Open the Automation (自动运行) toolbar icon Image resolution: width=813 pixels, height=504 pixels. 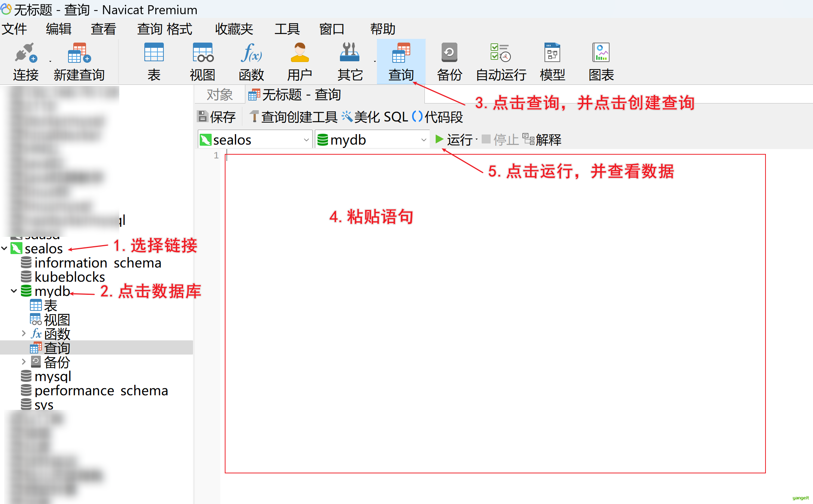(501, 62)
